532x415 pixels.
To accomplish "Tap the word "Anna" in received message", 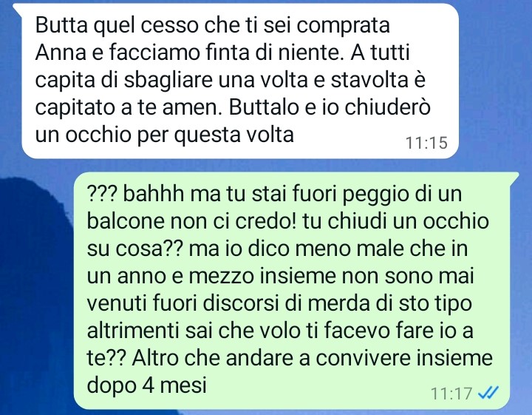I will click(61, 53).
